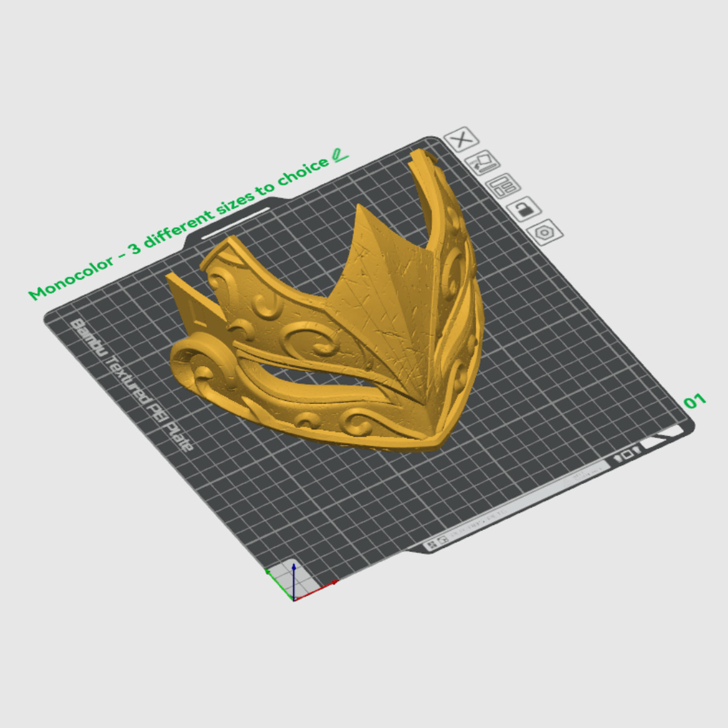Toggle the plate lock icon
The image size is (728, 728).
[524, 209]
